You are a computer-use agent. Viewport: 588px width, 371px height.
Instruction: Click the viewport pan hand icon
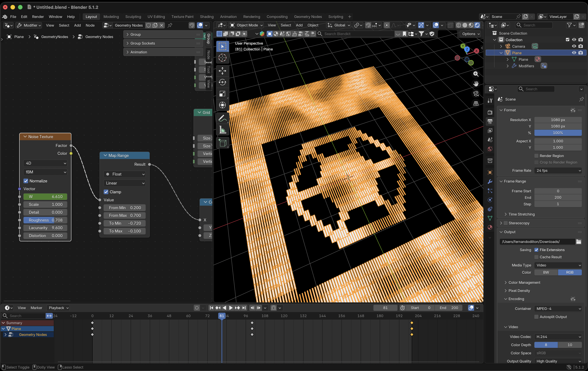pyautogui.click(x=476, y=84)
